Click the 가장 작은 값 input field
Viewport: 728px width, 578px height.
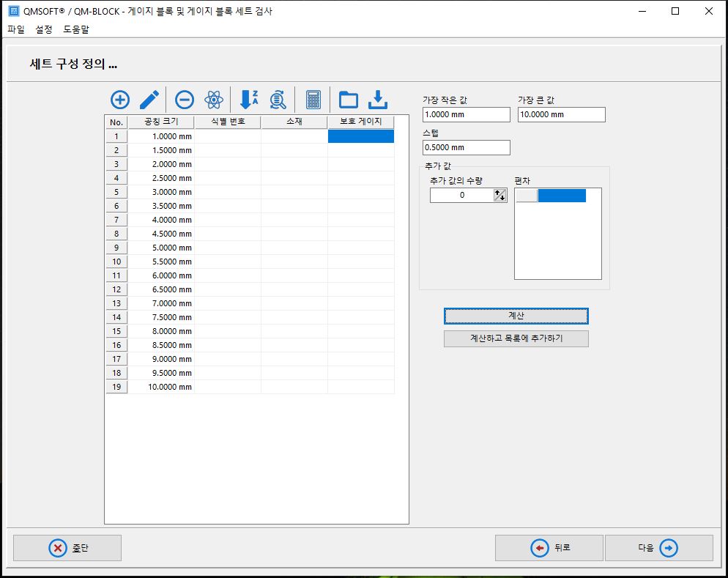[x=466, y=115]
